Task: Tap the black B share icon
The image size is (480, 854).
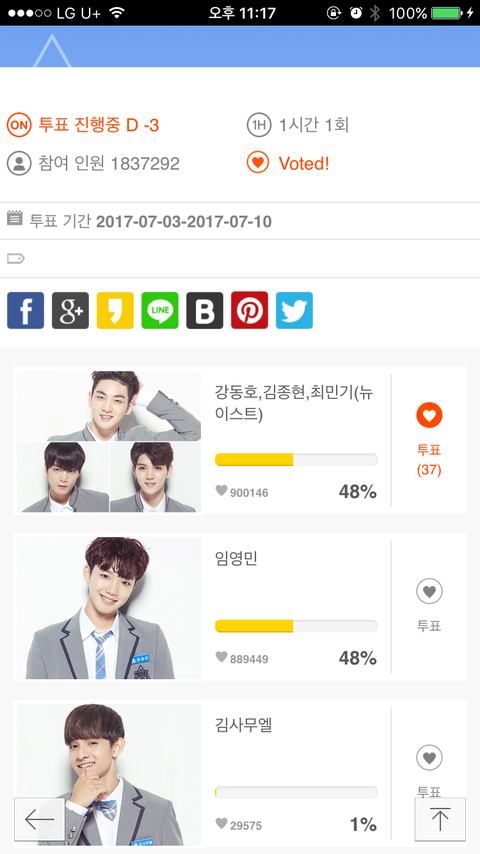Action: coord(205,310)
